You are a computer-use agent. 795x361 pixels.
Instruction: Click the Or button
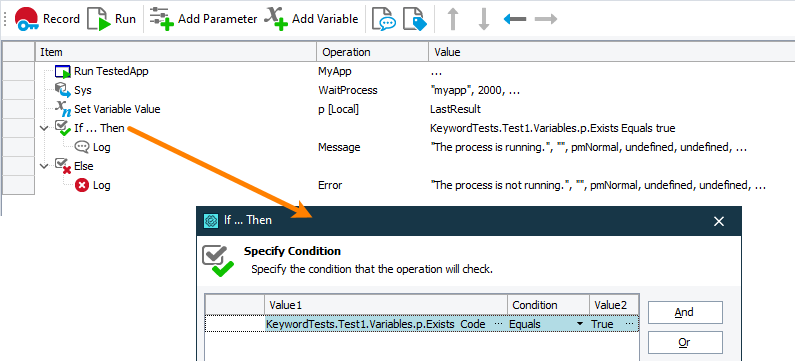(685, 343)
